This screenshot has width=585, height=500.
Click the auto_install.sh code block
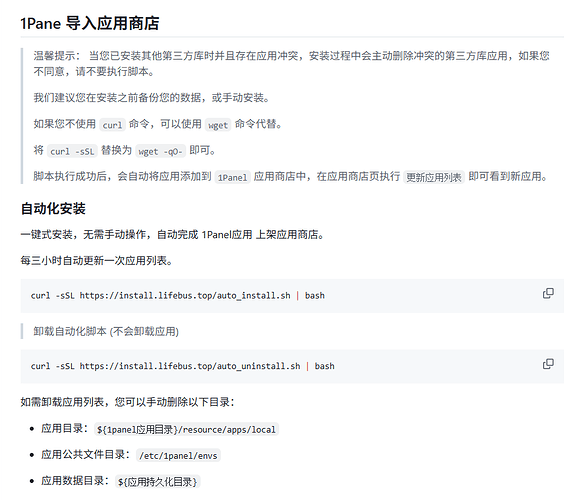point(292,296)
